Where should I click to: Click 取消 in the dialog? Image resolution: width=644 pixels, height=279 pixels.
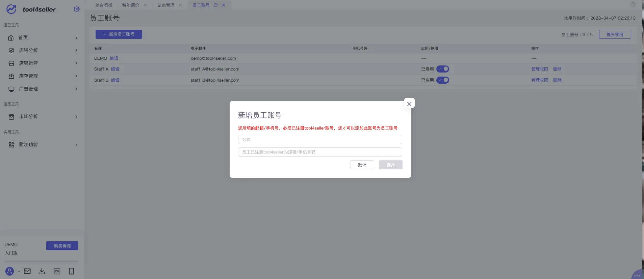(x=362, y=165)
